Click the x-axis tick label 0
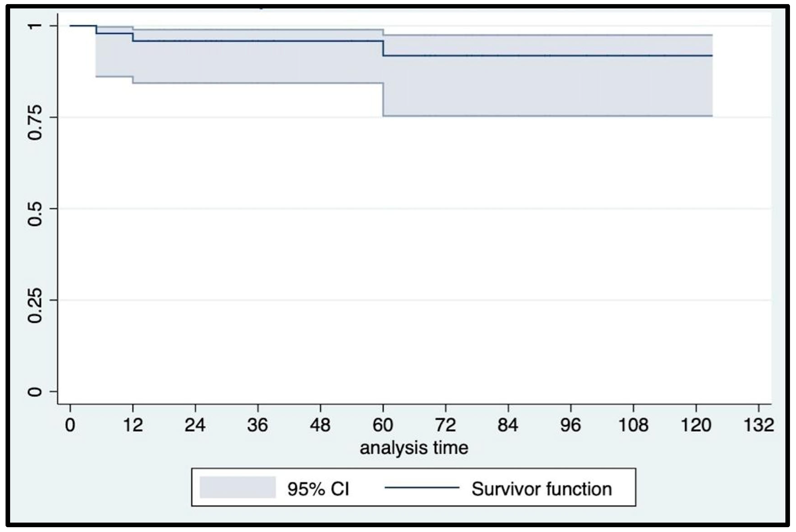The height and width of the screenshot is (532, 796). click(x=70, y=425)
